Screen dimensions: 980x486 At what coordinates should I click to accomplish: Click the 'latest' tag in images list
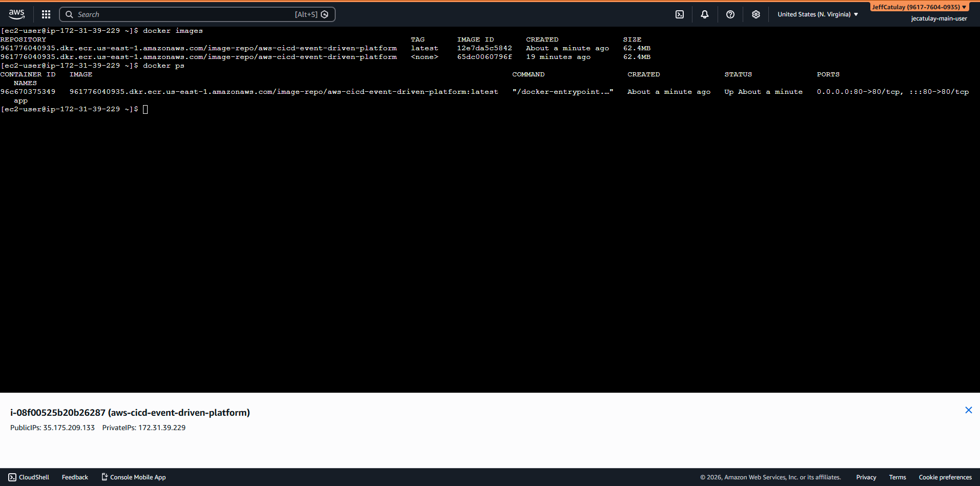click(x=424, y=48)
